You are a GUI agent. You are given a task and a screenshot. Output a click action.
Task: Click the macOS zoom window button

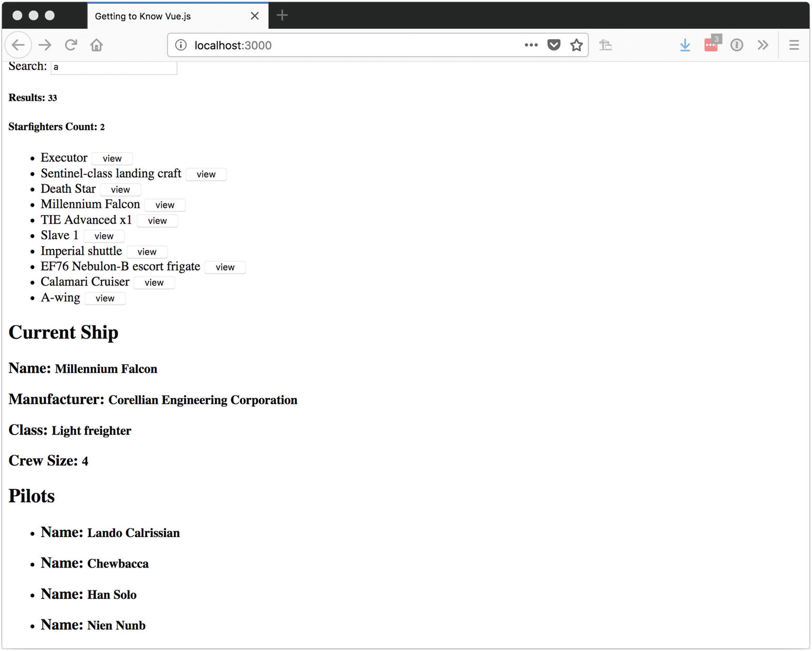click(49, 16)
